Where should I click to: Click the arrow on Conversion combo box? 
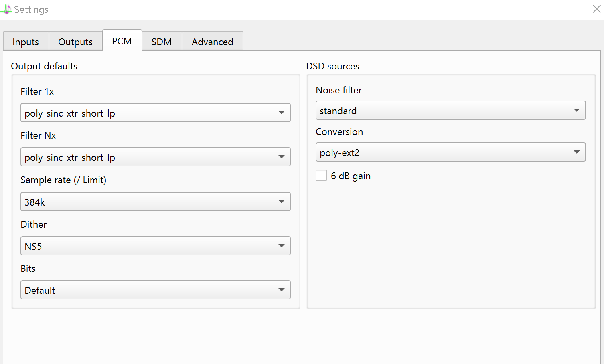(x=577, y=152)
